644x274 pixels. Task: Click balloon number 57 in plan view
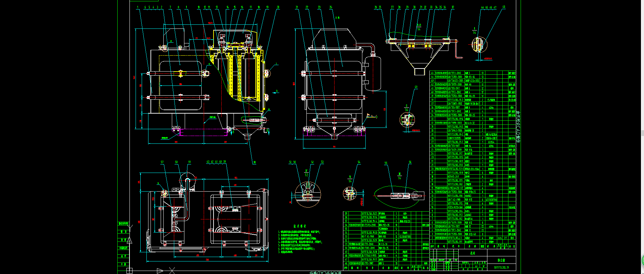click(x=162, y=162)
